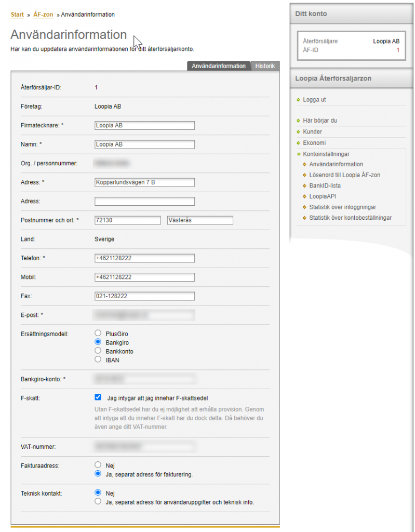Click the empty second Adress field
Screen dimensions: 415x532
click(144, 202)
